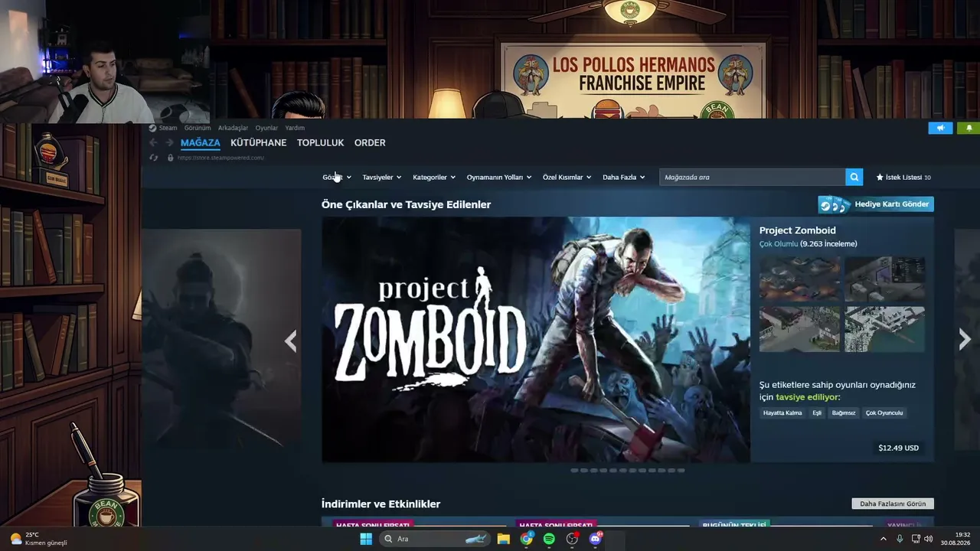This screenshot has height=551, width=980.
Task: Expand the Kategoriler dropdown
Action: point(434,177)
